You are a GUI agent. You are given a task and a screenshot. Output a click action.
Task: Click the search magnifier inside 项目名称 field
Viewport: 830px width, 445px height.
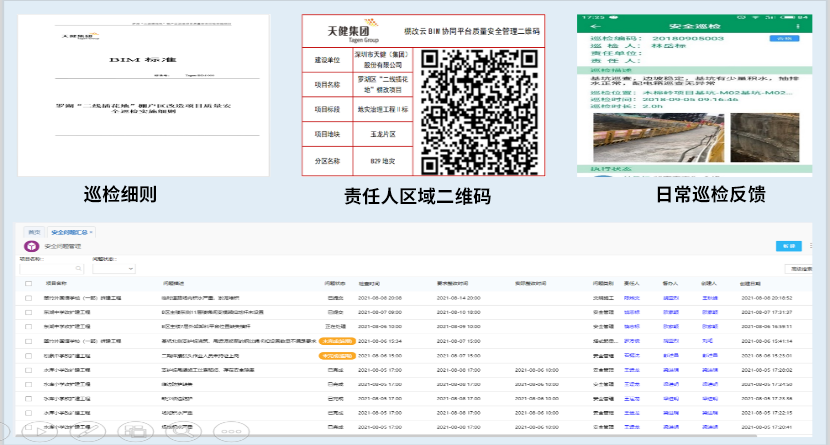78,269
